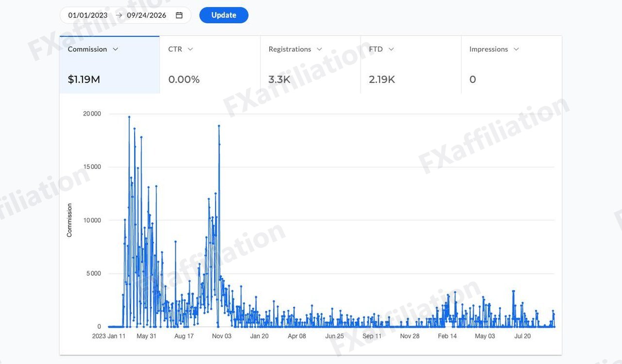Select the Registrations metric tab
The image size is (622, 364).
click(311, 65)
